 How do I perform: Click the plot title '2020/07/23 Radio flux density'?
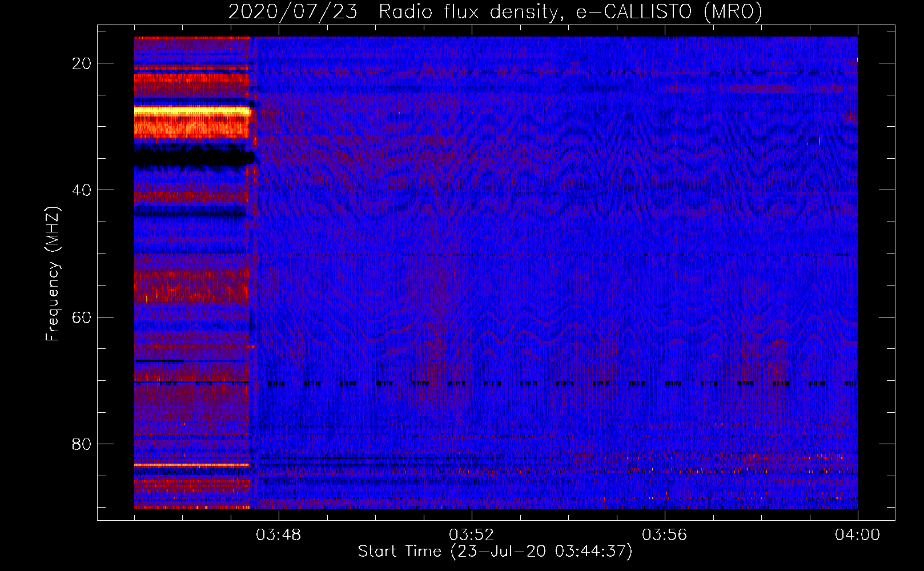pos(495,11)
